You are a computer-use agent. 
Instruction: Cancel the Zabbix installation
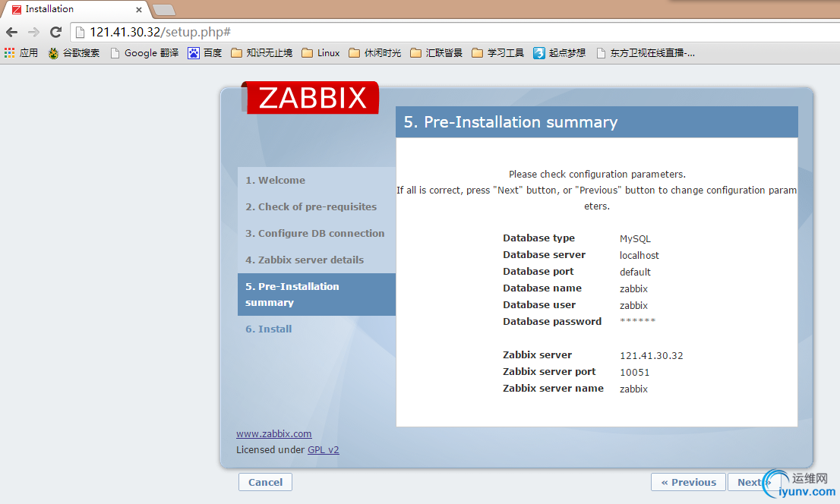click(x=265, y=482)
